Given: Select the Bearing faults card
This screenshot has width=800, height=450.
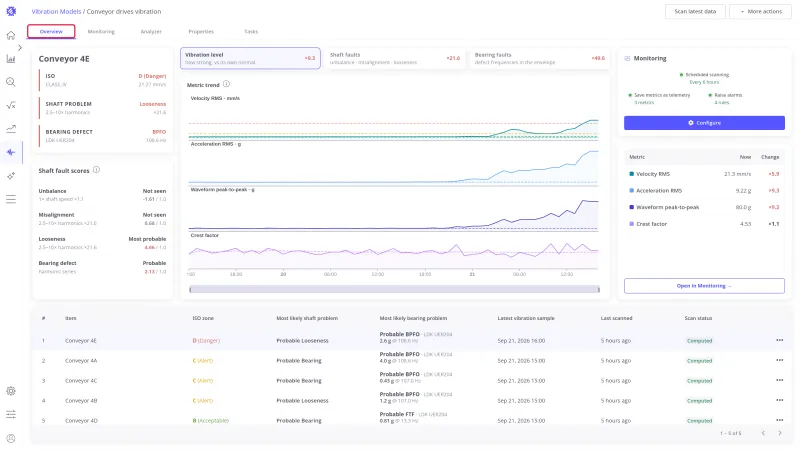Looking at the screenshot, I should tap(540, 58).
